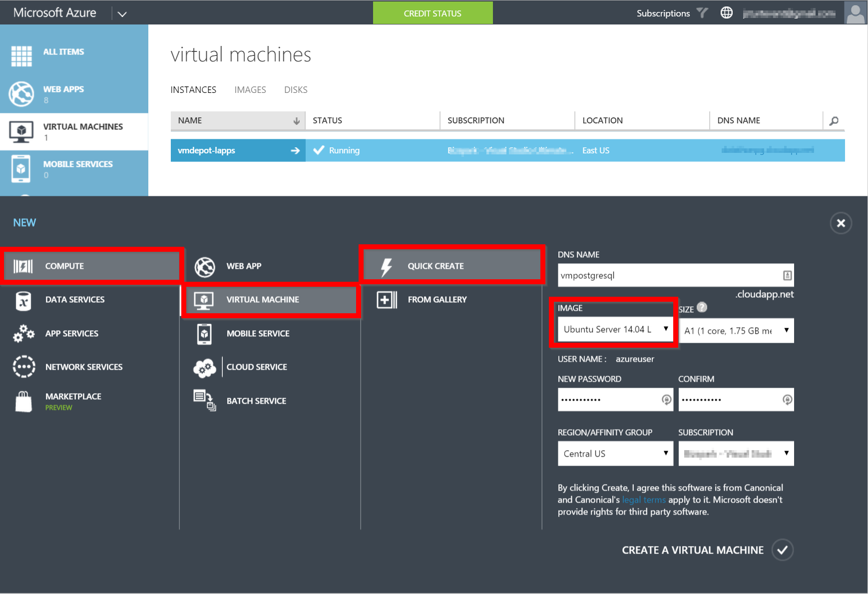
Task: Click the reveal icon in Confirm password field
Action: (x=787, y=400)
